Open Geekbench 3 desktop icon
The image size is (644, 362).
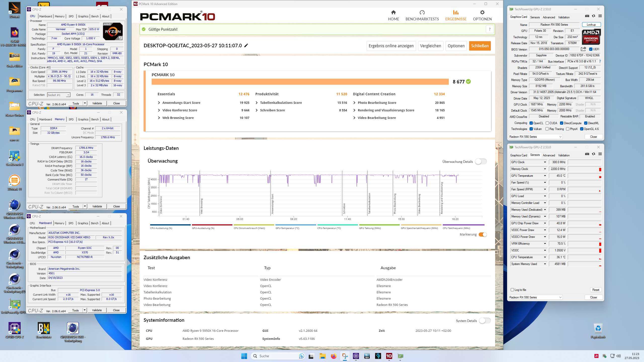coord(14,158)
